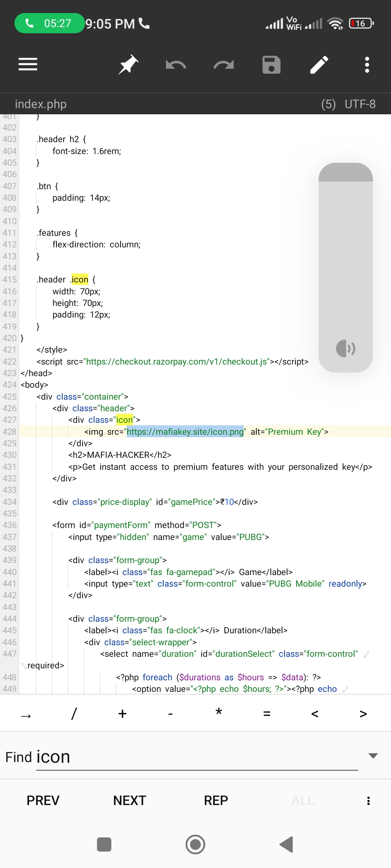Tap the volume speaker icon on slider
This screenshot has height=868, width=391.
pyautogui.click(x=346, y=349)
